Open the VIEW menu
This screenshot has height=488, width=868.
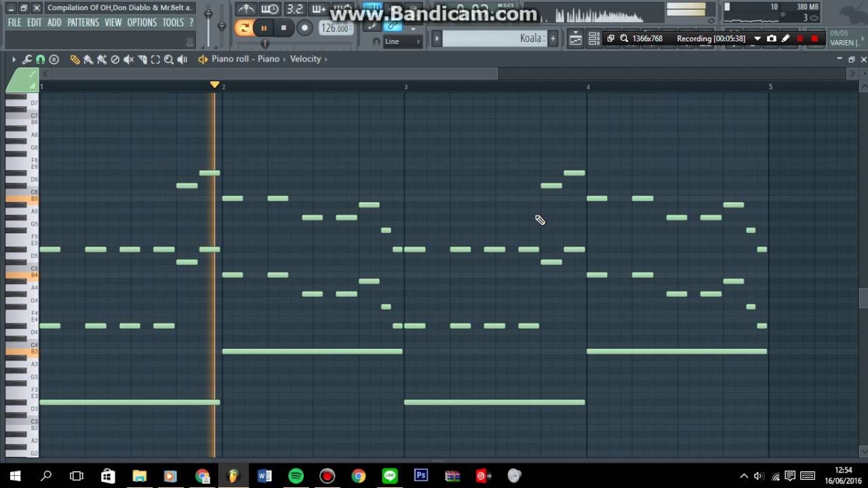tap(113, 22)
